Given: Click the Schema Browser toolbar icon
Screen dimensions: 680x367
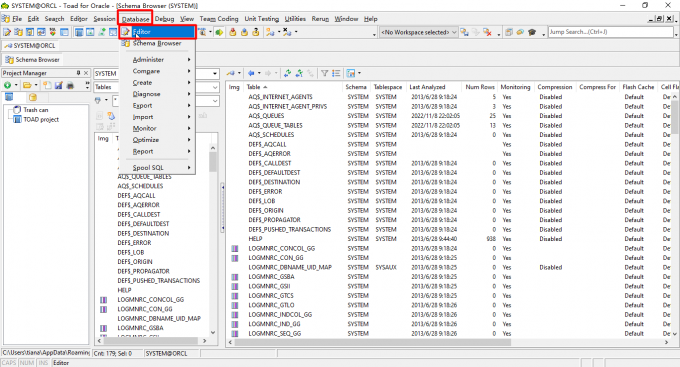Looking at the screenshot, I should pos(18,32).
